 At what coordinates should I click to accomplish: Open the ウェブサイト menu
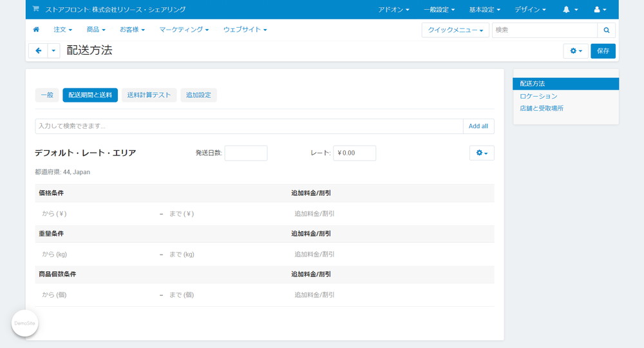(x=245, y=30)
